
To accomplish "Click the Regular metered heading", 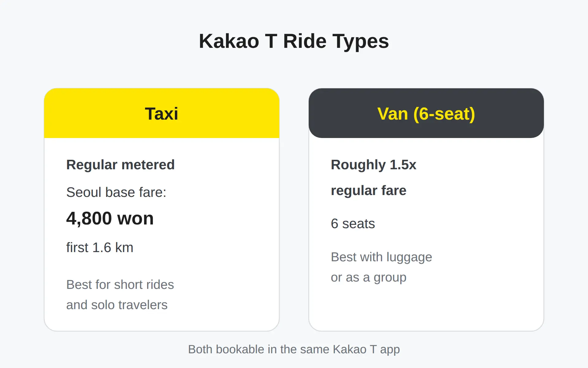I will coord(120,165).
